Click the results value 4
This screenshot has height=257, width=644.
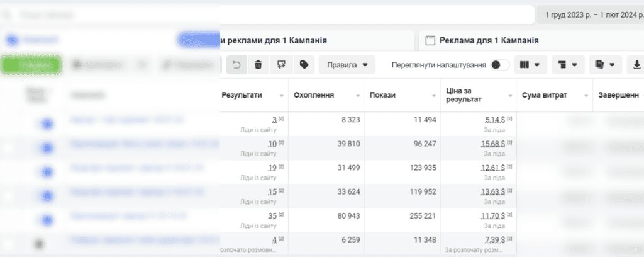click(x=274, y=240)
